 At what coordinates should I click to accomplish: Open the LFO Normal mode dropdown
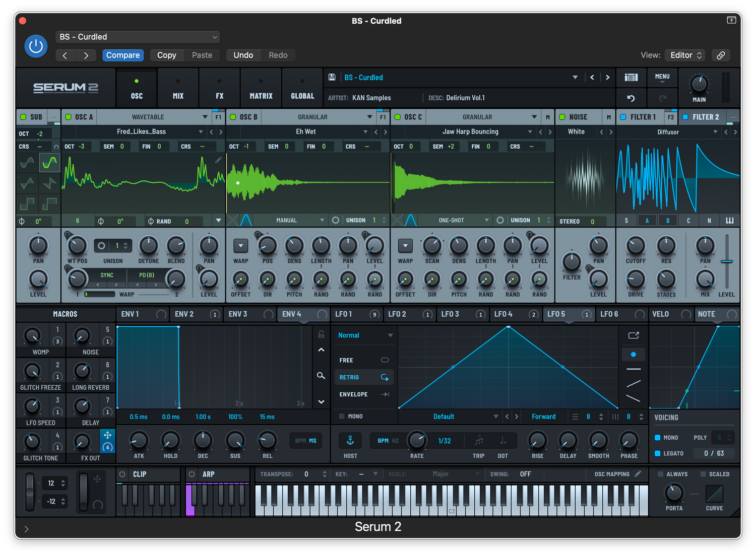[365, 335]
